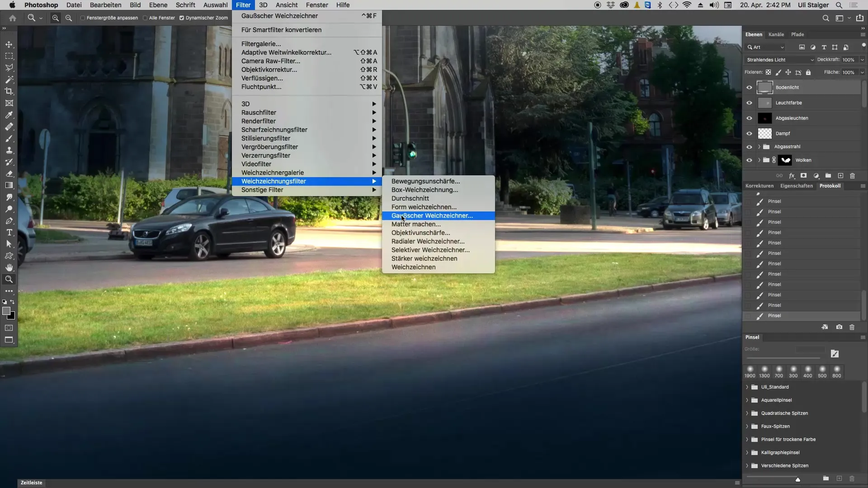The image size is (868, 488).
Task: Click the Home icon in options bar
Action: [x=13, y=18]
